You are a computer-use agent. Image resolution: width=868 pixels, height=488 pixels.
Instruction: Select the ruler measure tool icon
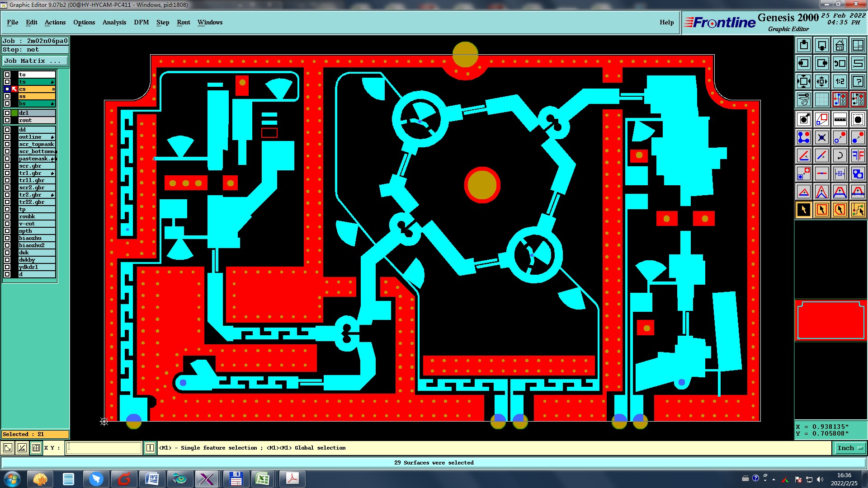coord(840,120)
